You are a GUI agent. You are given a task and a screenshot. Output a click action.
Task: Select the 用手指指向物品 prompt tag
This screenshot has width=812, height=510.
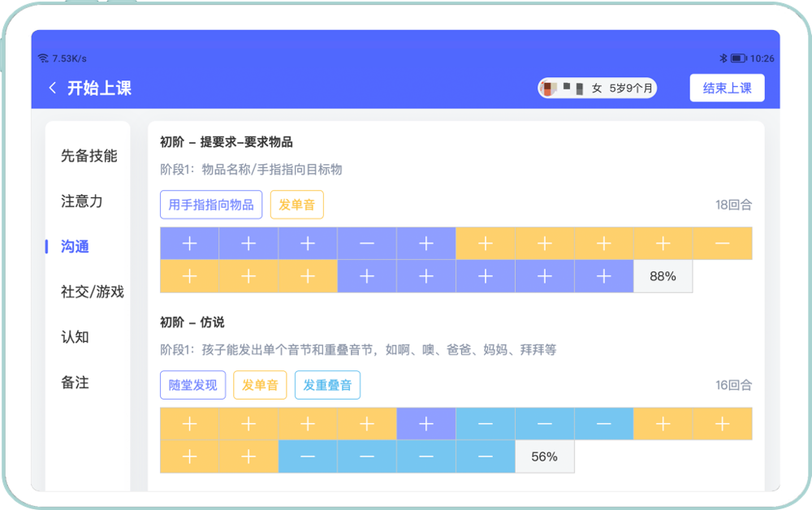(x=211, y=205)
